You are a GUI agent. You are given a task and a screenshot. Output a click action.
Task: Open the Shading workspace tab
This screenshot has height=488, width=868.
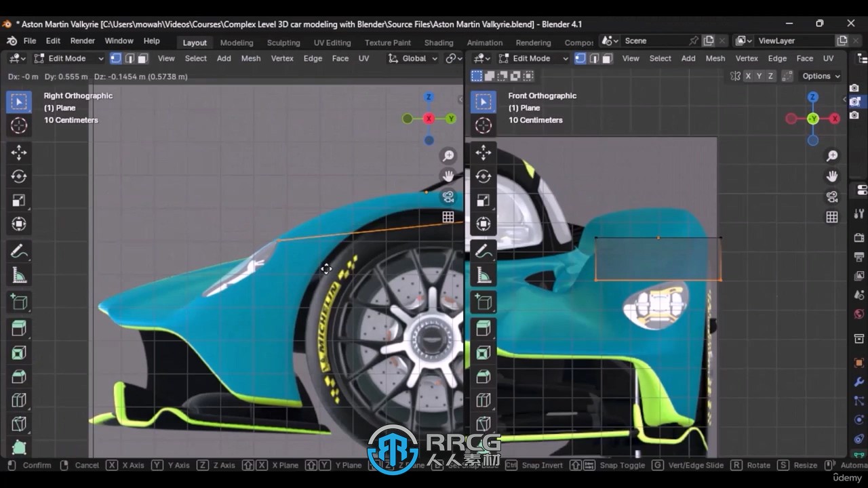tap(439, 43)
